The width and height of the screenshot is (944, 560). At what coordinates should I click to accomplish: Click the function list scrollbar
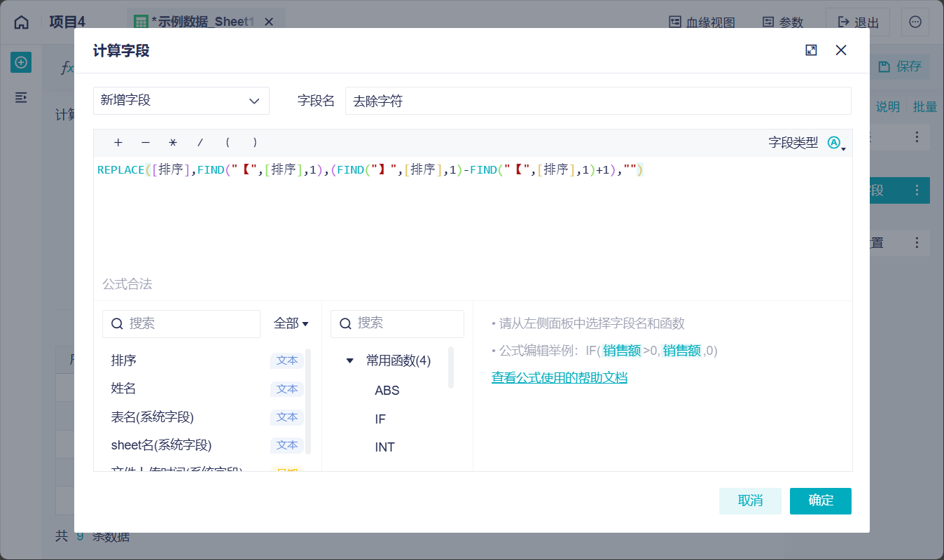tap(451, 367)
